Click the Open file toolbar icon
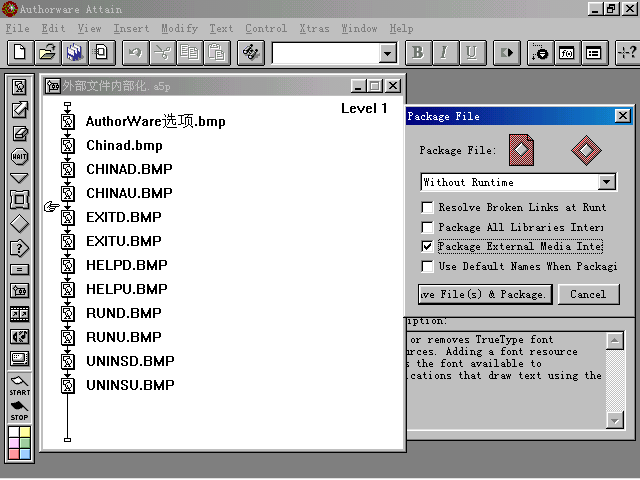This screenshot has height=480, width=640. [x=47, y=53]
